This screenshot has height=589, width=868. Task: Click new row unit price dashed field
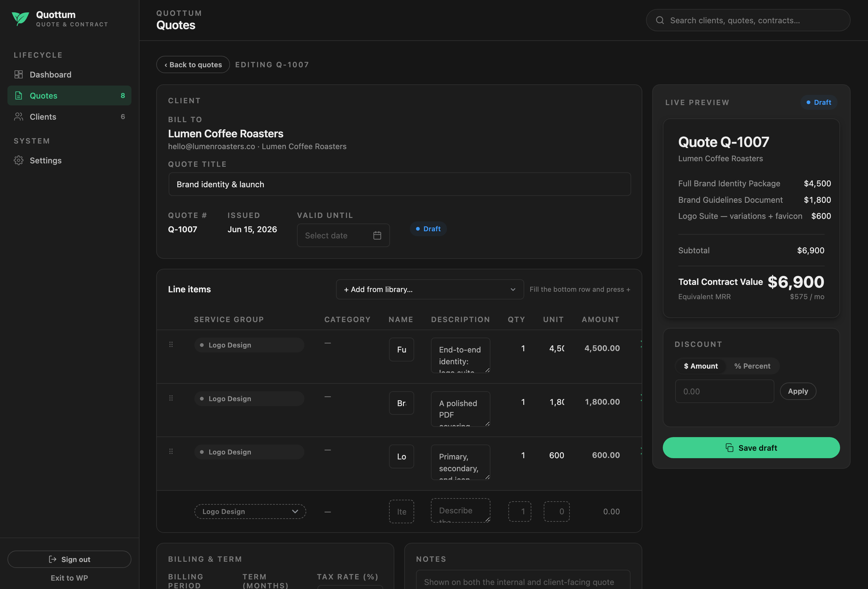(x=556, y=511)
